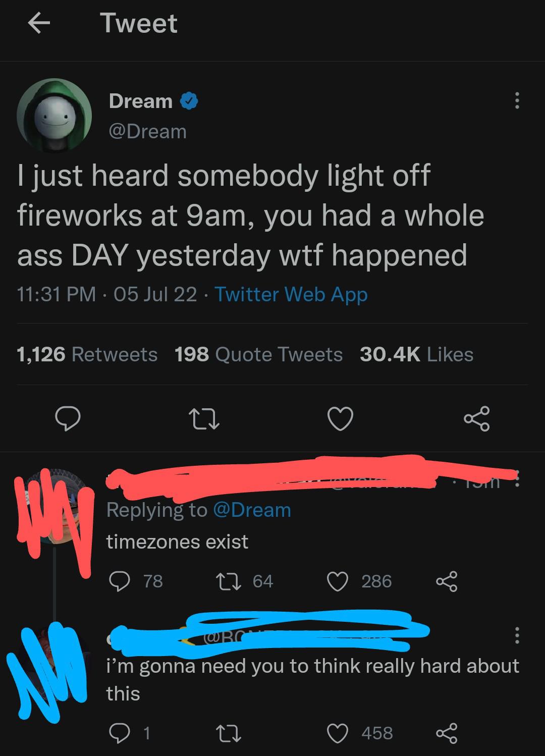Viewport: 545px width, 756px height.
Task: Click the @Dream handle under the name
Action: 148,132
